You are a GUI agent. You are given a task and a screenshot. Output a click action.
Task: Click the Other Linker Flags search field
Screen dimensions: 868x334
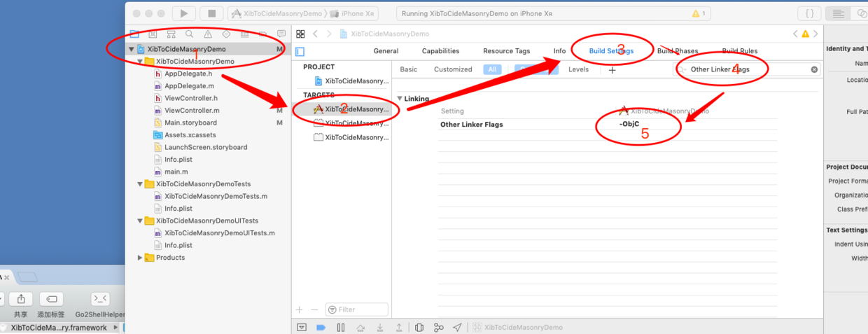coord(747,69)
